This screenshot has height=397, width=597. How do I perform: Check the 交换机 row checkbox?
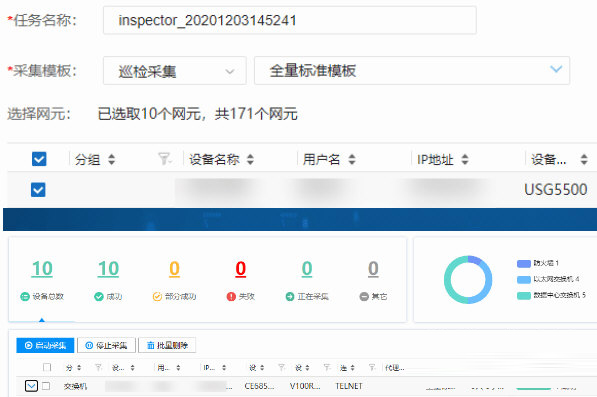46,386
